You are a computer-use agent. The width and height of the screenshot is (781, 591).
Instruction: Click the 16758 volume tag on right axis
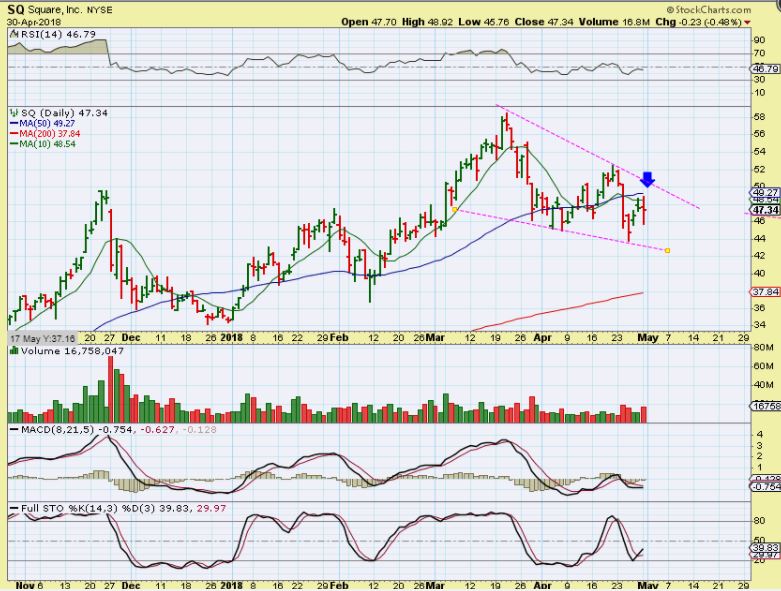coord(766,406)
